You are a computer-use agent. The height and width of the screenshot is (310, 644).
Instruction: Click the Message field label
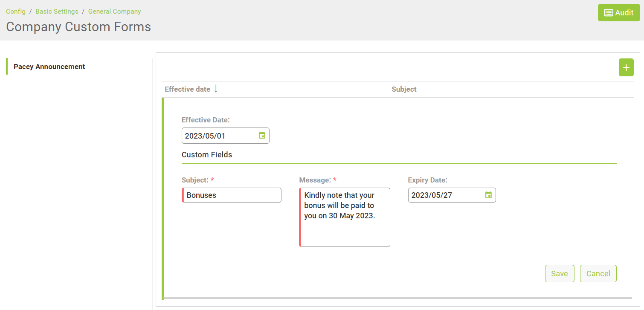pos(315,180)
